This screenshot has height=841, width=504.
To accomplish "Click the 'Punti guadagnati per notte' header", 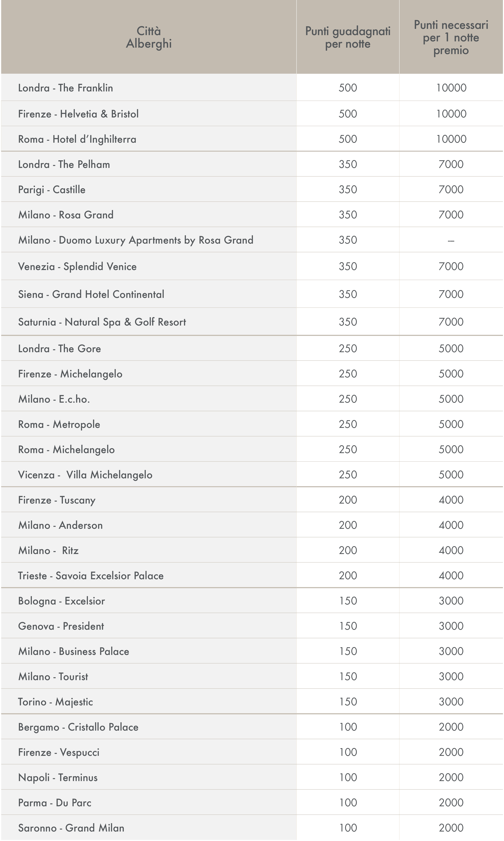I will [x=348, y=37].
